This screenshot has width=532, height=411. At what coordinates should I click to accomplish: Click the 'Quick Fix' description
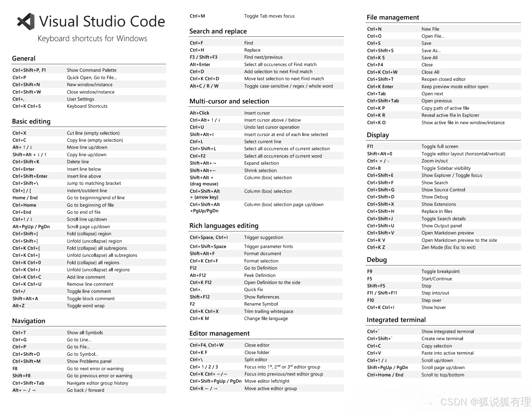coord(253,289)
